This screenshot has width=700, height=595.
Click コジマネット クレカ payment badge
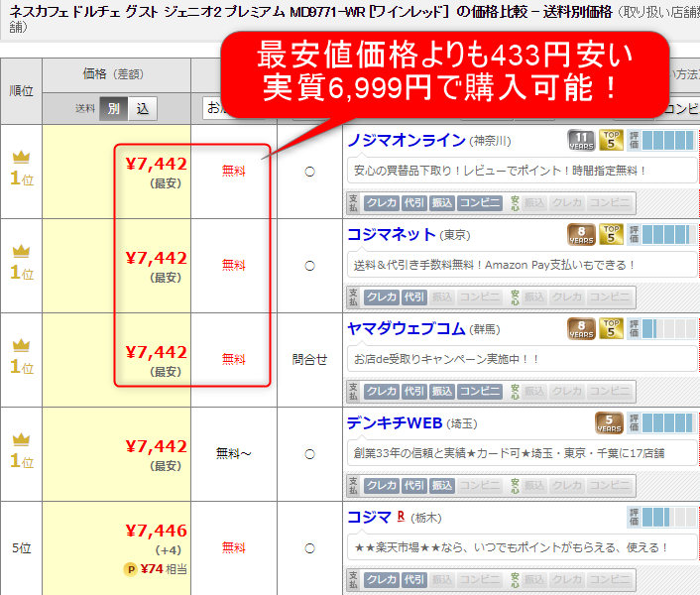[382, 297]
